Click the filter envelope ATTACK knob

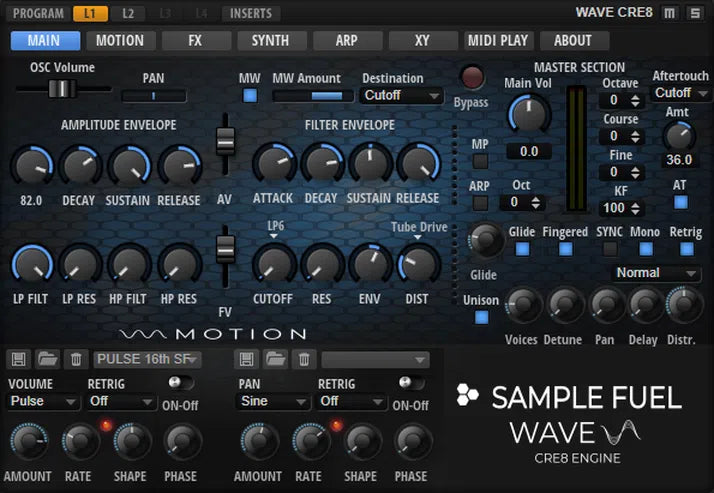pos(275,164)
